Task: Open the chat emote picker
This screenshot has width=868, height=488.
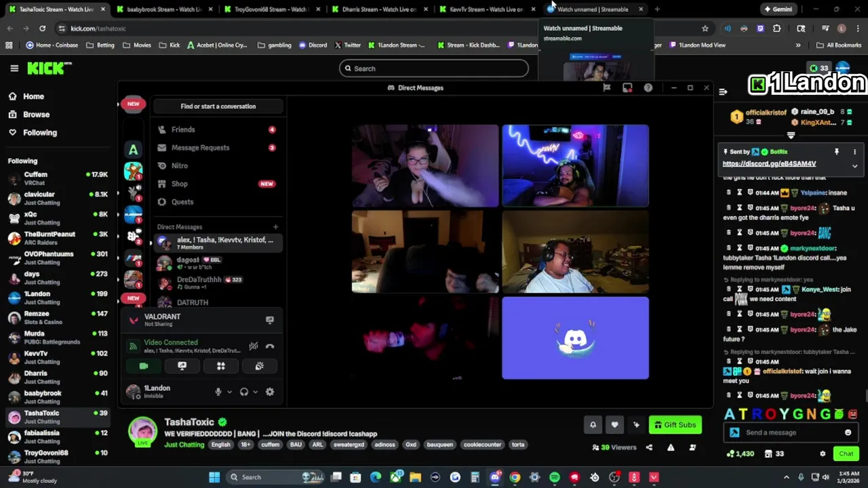Action: (848, 432)
